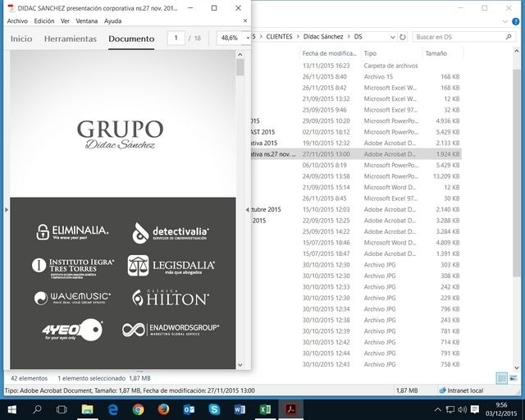
Task: Open the 48,6% zoom level dropdown
Action: coord(233,39)
